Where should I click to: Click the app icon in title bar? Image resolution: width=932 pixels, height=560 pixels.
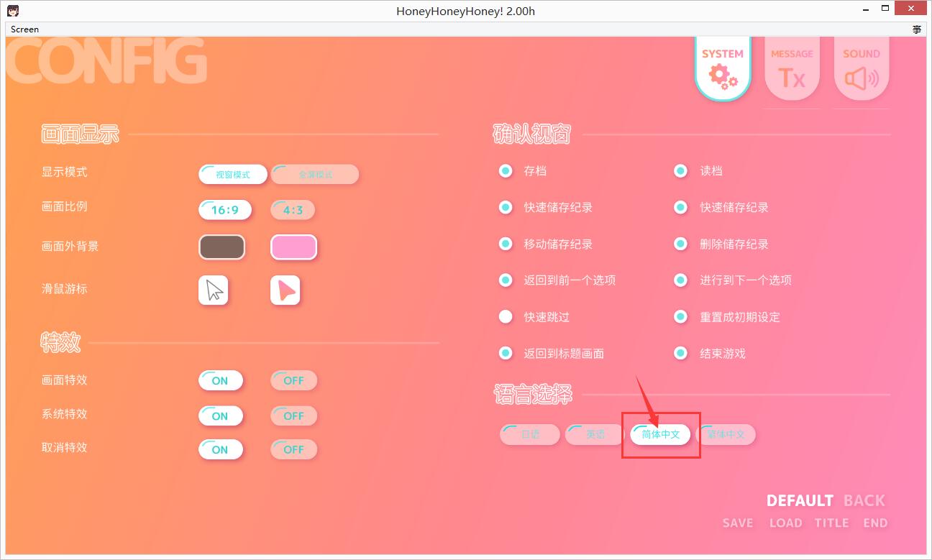(13, 11)
